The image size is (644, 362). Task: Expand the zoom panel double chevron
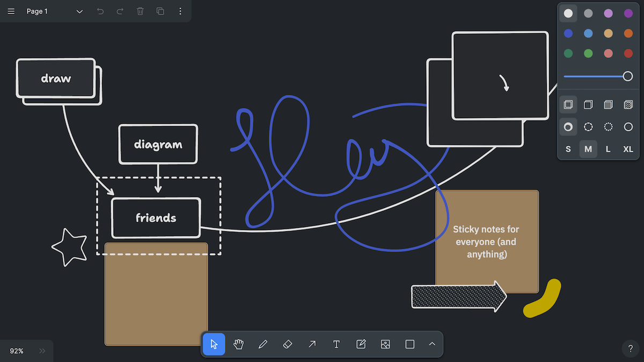pos(42,351)
